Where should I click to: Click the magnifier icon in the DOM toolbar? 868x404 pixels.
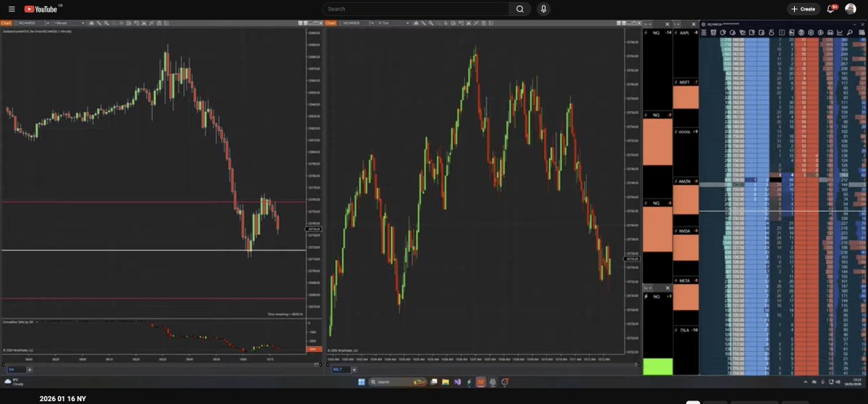click(850, 33)
